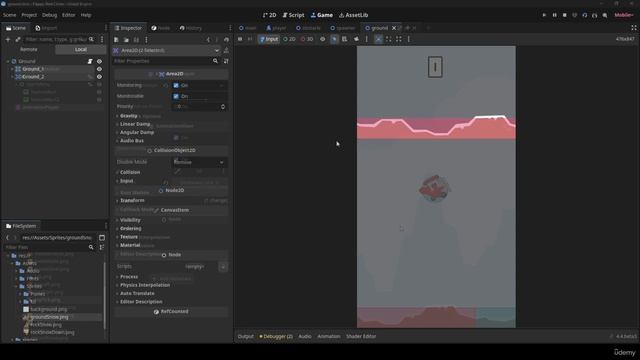Toggle visibility of Ground_2 node
The width and height of the screenshot is (640, 360).
[99, 77]
